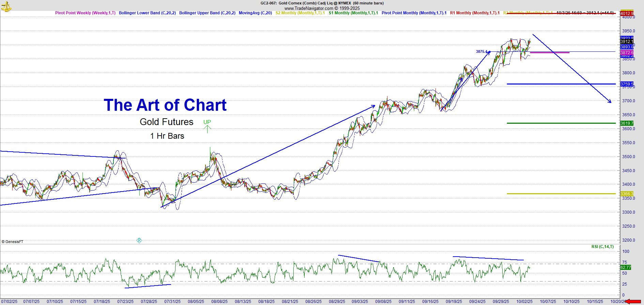Click the magenta 3872.6 weekly pivot tag
Screen dimensions: 644x305
(627, 53)
